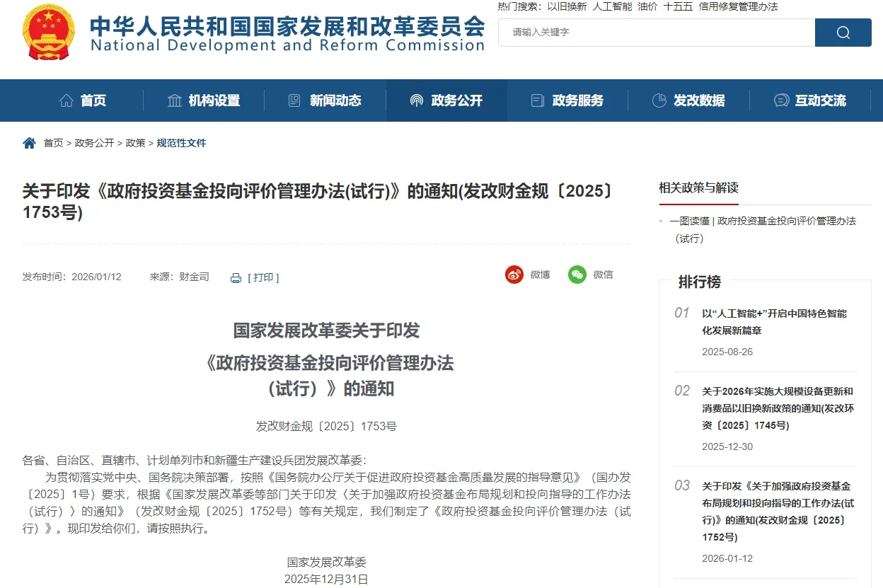This screenshot has width=883, height=588.
Task: Click the document number 发改财金规〔2025〕1753号 line
Action: coord(326,426)
